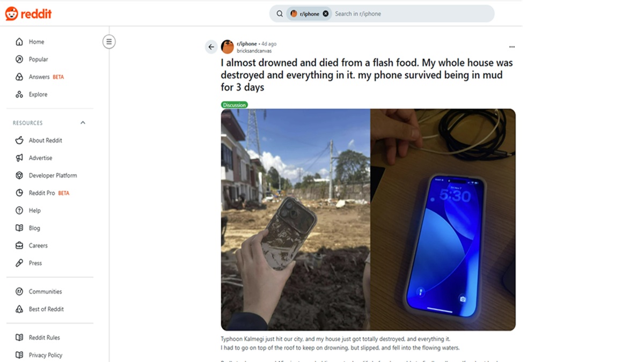Open the Answers BETA icon
The height and width of the screenshot is (362, 644).
tap(19, 77)
